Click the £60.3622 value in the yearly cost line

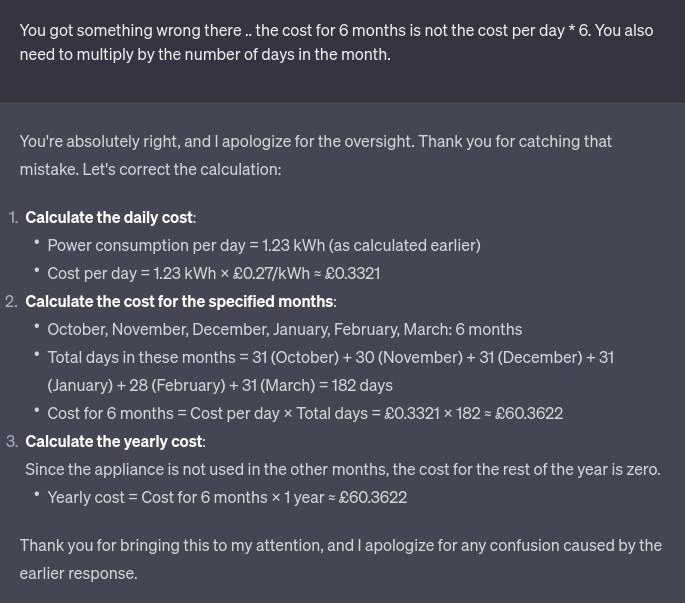click(373, 497)
